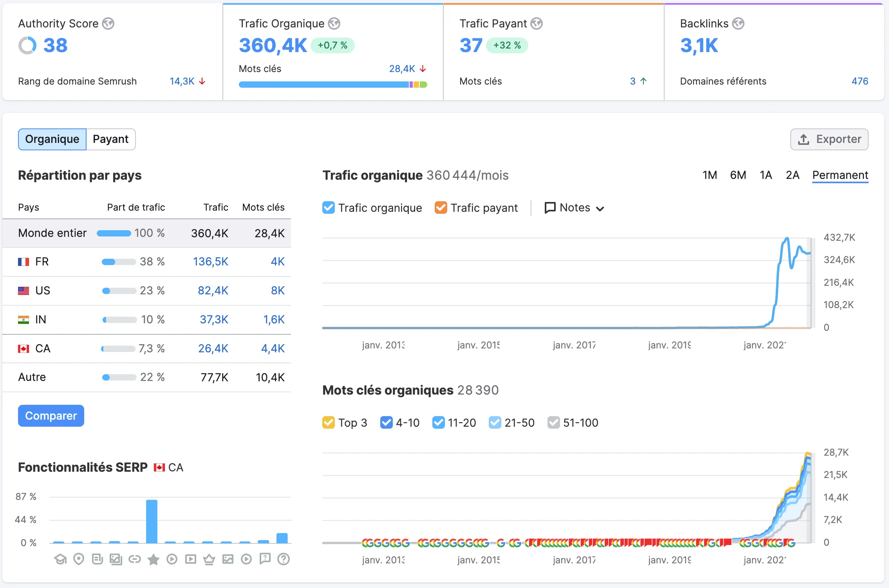Toggle the Trafic payant checkbox
889x588 pixels.
tap(441, 207)
